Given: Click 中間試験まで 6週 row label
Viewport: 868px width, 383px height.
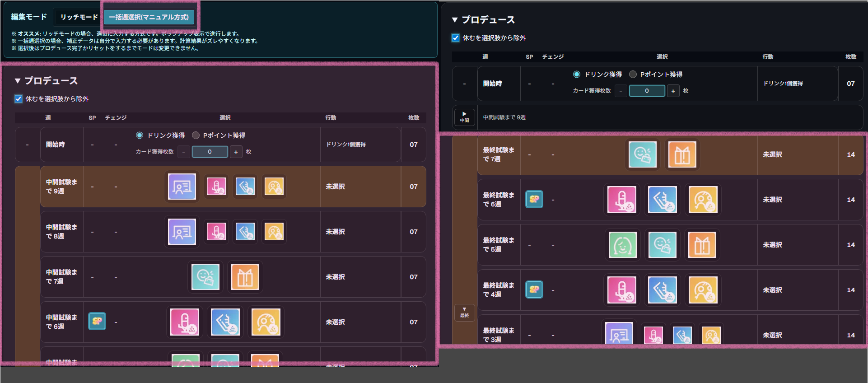Looking at the screenshot, I should tap(61, 322).
